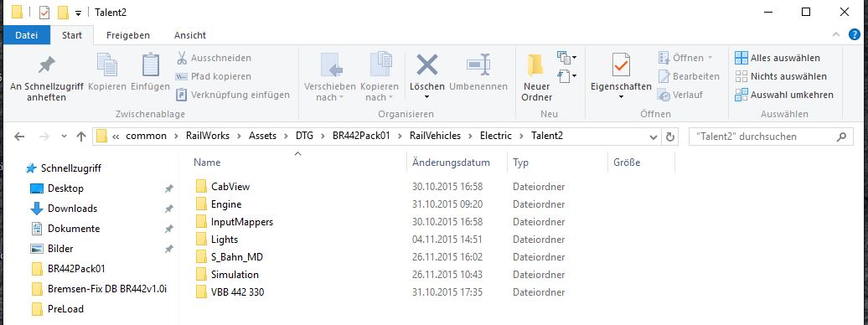Open the Datei tab

pos(27,35)
